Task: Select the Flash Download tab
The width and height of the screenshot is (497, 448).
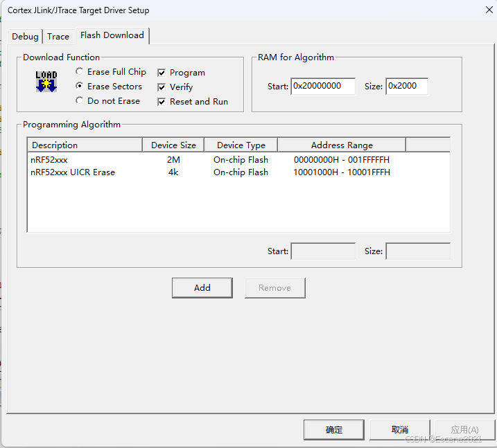Action: 112,35
